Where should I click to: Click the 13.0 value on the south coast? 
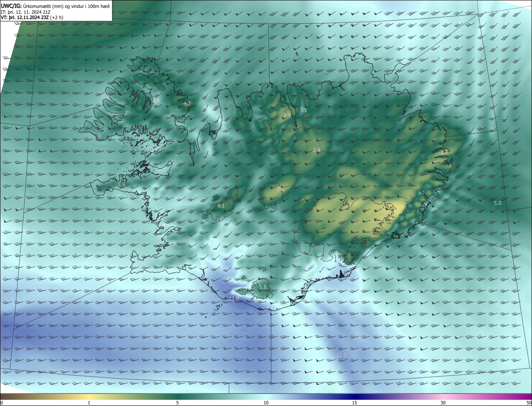pos(234,298)
